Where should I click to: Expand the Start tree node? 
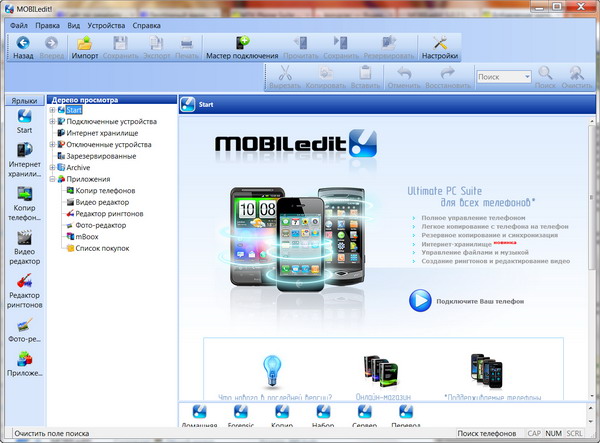tap(52, 110)
